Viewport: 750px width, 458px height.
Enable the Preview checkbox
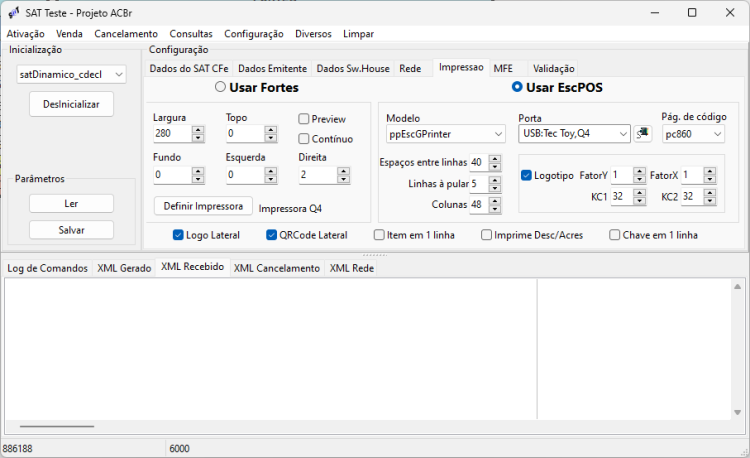pos(304,119)
